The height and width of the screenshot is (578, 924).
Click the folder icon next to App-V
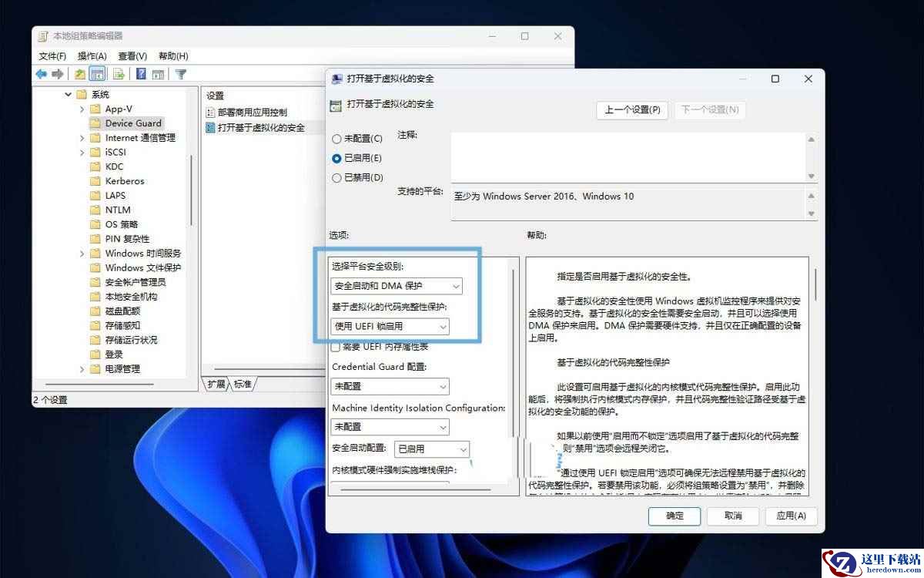pyautogui.click(x=95, y=109)
